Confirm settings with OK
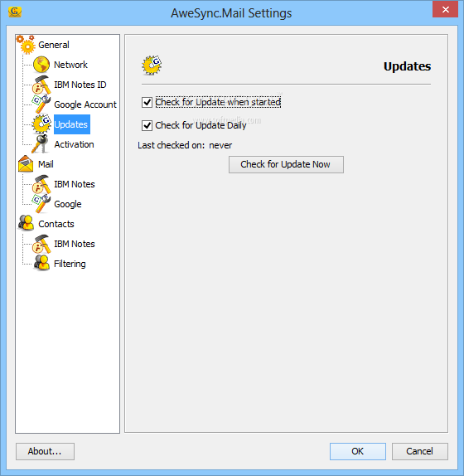 pyautogui.click(x=358, y=451)
